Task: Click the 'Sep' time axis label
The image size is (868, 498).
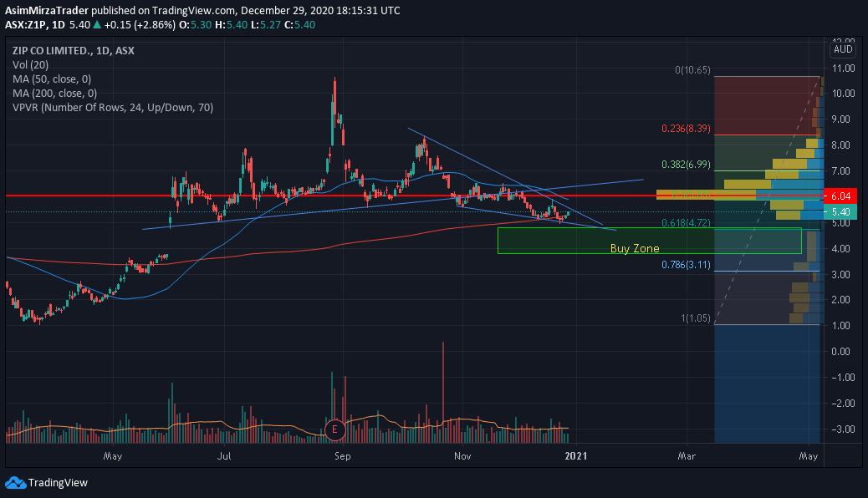Action: coord(342,456)
